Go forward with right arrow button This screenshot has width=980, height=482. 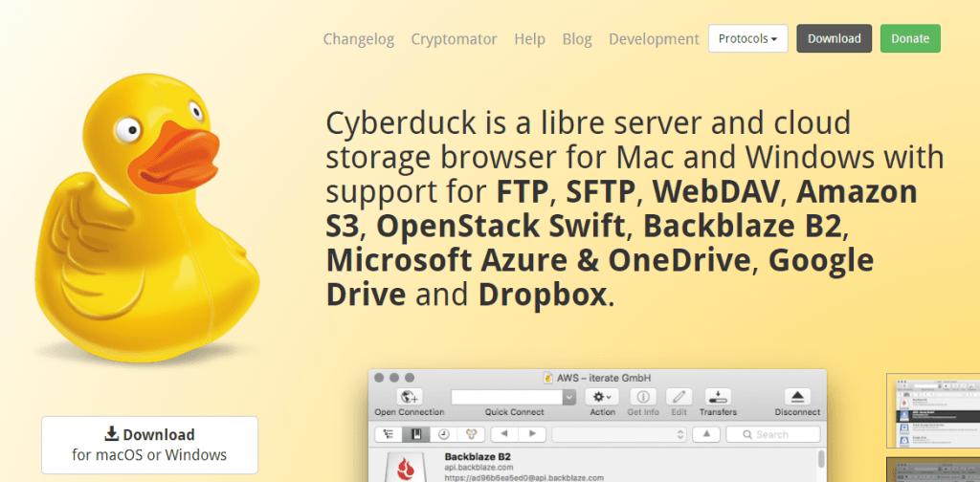[532, 434]
